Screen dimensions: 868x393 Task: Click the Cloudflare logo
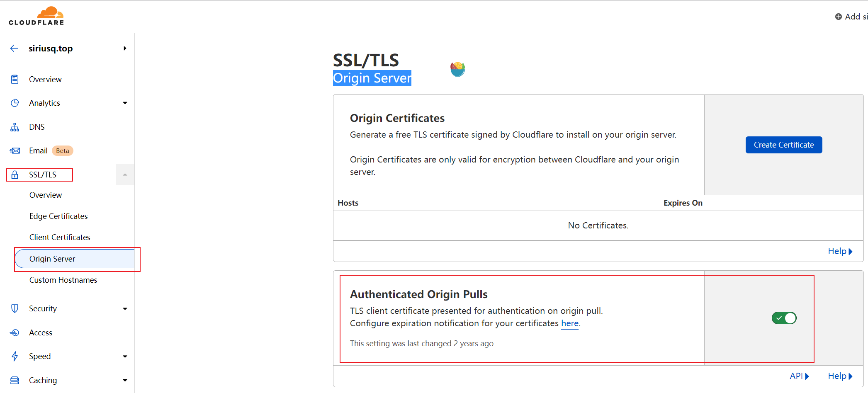click(x=36, y=16)
